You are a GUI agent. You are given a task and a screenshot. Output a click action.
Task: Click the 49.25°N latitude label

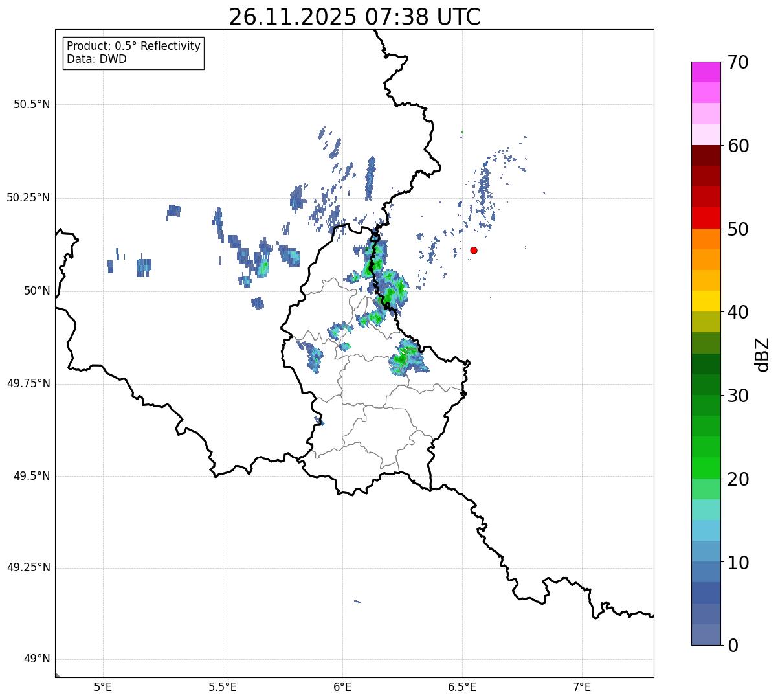coord(28,567)
